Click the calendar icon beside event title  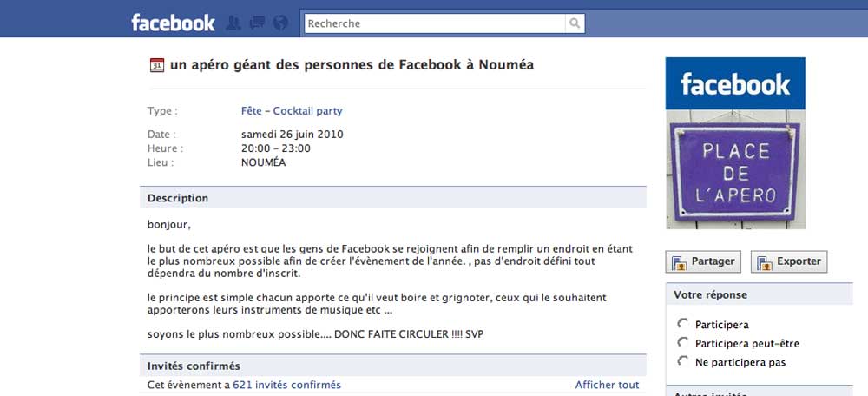pos(157,65)
